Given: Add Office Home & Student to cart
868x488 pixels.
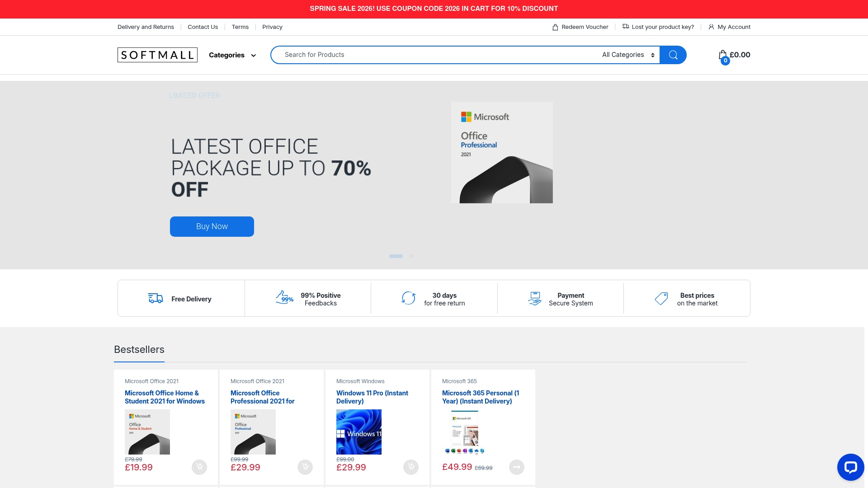Looking at the screenshot, I should (199, 467).
